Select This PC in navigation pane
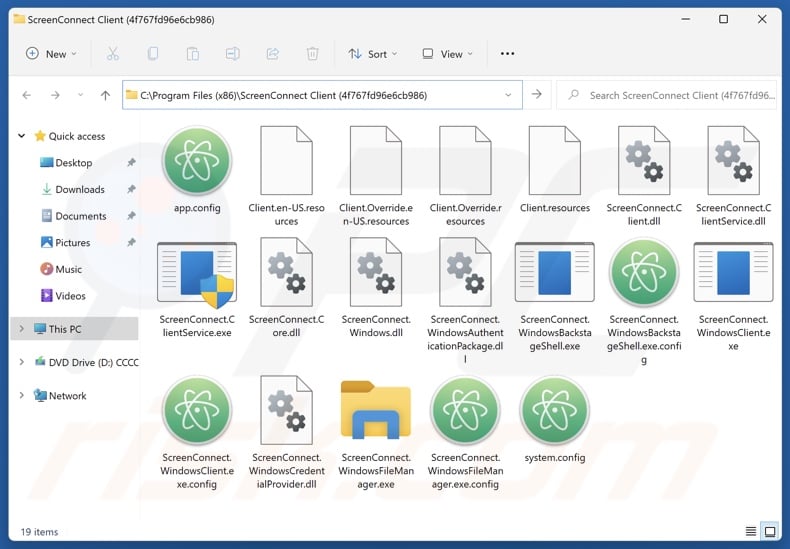The width and height of the screenshot is (790, 549). (74, 329)
